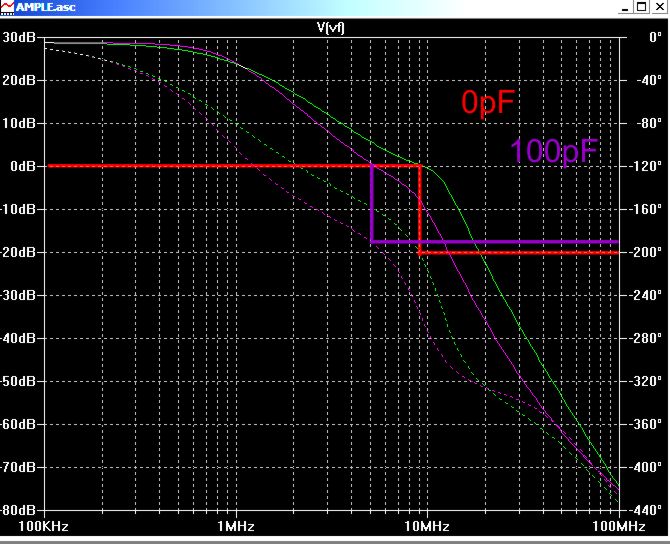Click the 0° phase axis label

655,37
